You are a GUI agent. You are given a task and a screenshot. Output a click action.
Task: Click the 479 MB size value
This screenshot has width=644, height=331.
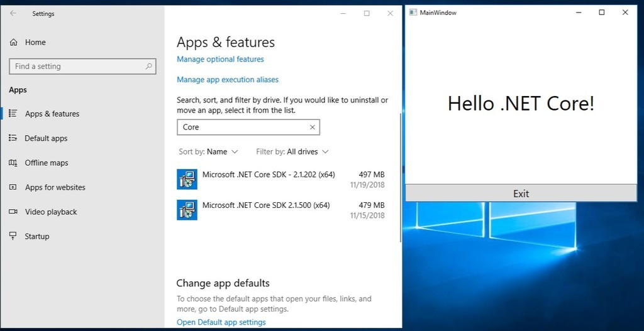[x=371, y=205]
